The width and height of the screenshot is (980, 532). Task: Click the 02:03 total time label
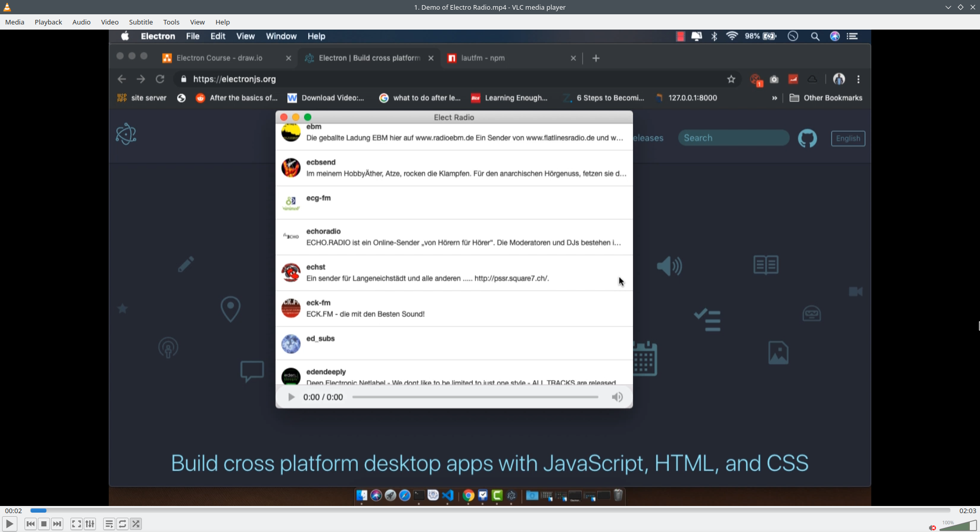point(967,511)
